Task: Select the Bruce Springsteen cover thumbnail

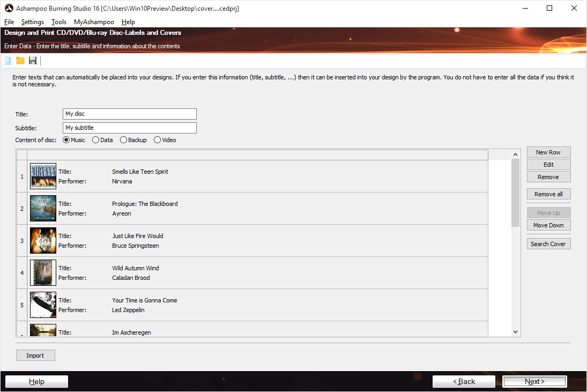Action: click(43, 241)
